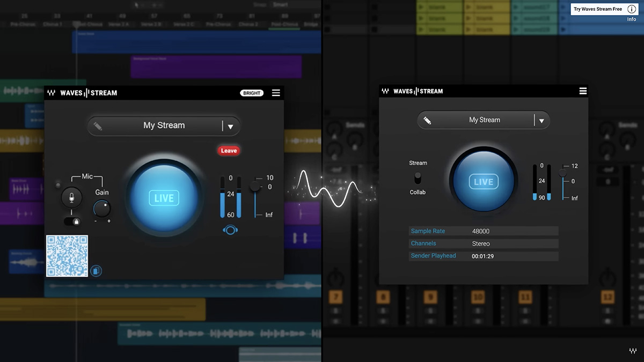Image resolution: width=644 pixels, height=362 pixels.
Task: Toggle the BRIGHT display mode
Action: 252,92
